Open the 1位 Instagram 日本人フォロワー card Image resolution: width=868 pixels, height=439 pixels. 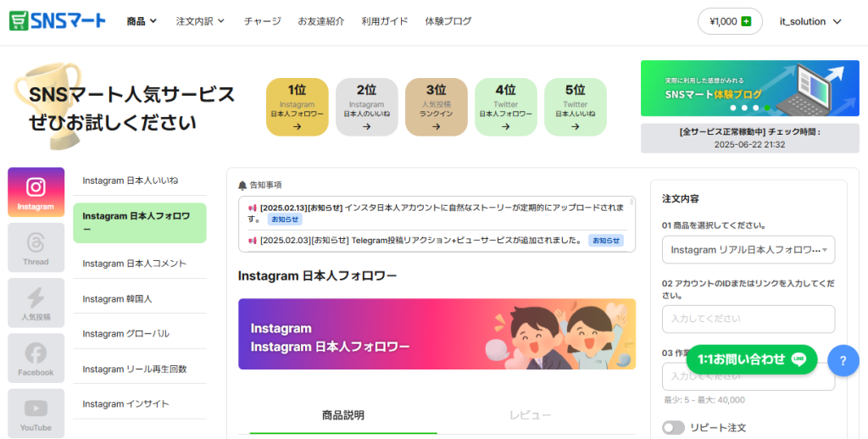pyautogui.click(x=298, y=107)
